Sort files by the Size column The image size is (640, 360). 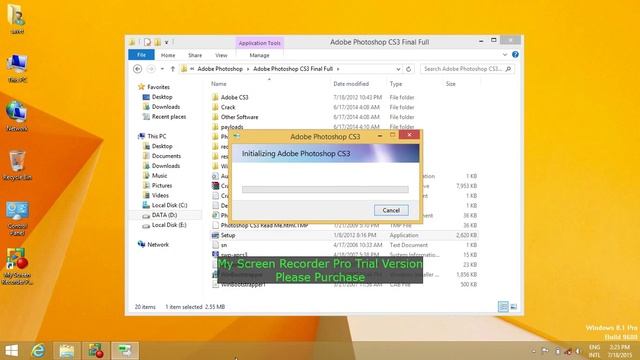point(451,84)
